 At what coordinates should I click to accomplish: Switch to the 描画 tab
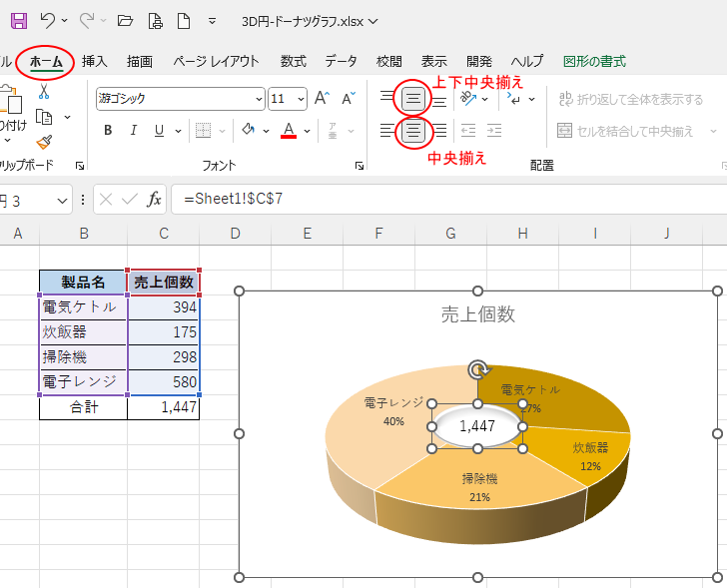pos(140,61)
